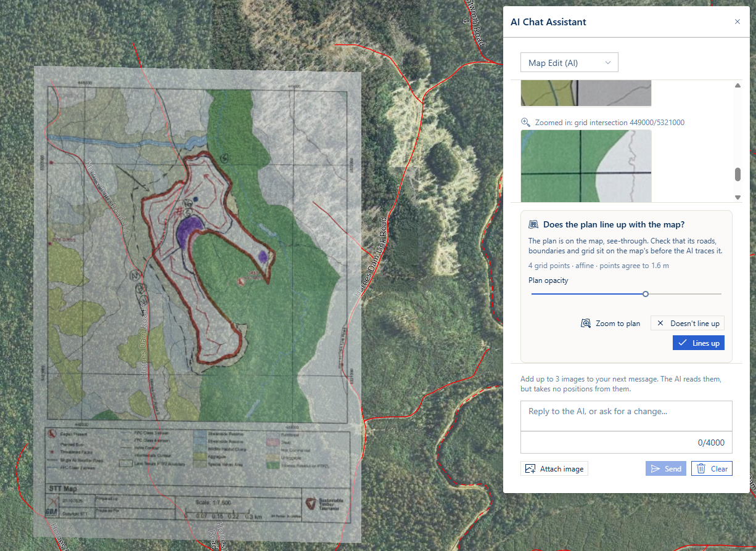Close the AI Chat Assistant panel
This screenshot has width=756, height=551.
point(737,22)
